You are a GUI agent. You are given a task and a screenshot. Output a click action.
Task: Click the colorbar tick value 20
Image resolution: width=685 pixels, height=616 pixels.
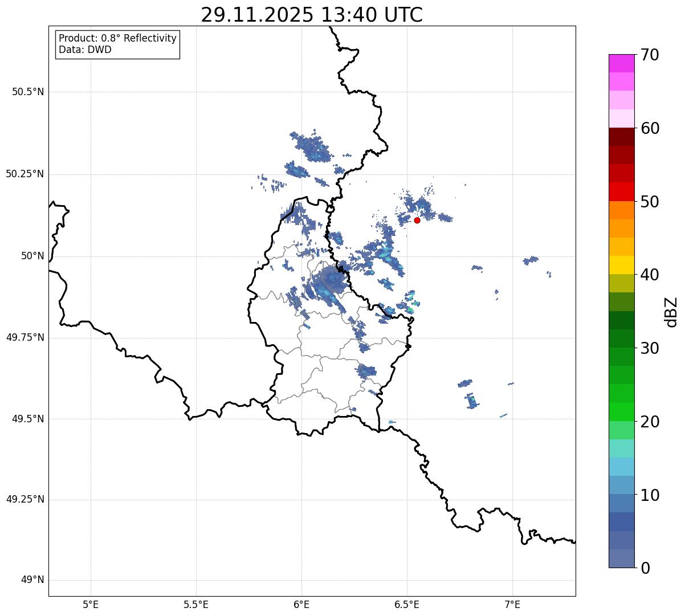[x=649, y=422]
